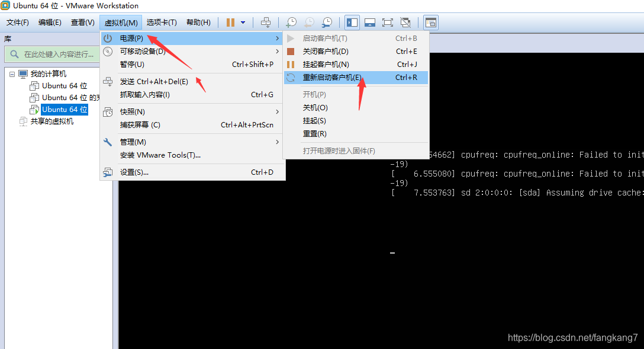
Task: Select 我的计算机 in the library tree
Action: point(49,74)
